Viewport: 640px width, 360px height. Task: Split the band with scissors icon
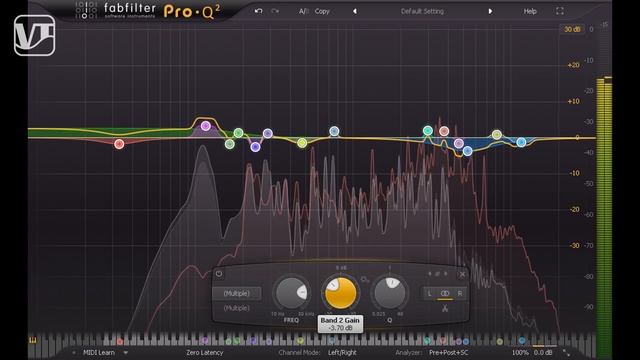pyautogui.click(x=445, y=308)
